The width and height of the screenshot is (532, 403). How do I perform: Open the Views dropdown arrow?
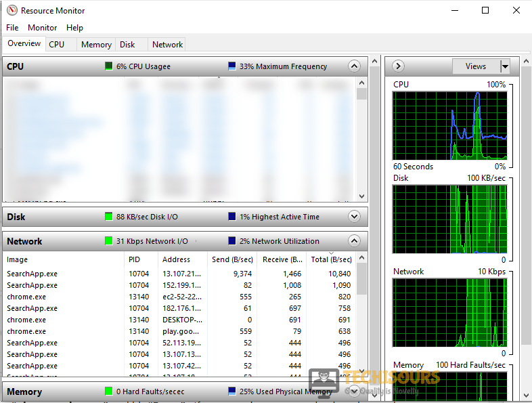(x=505, y=66)
